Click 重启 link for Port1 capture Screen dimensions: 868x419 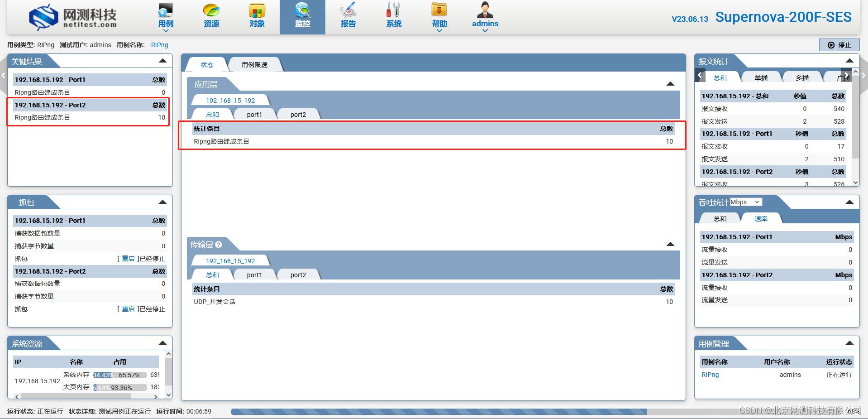[129, 259]
